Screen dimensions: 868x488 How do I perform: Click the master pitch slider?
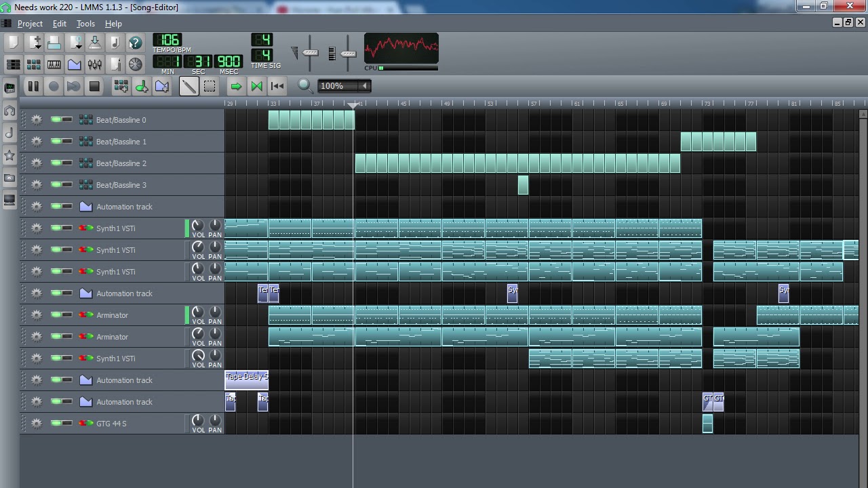(348, 53)
